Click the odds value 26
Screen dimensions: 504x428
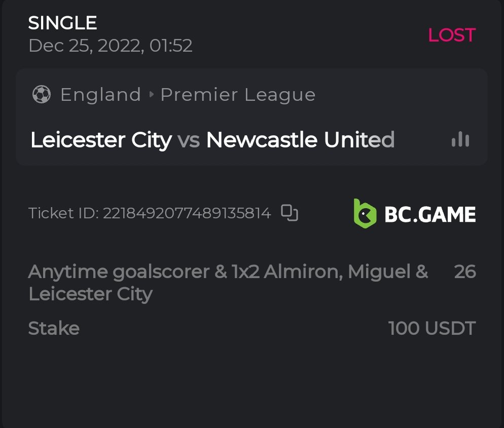(465, 272)
